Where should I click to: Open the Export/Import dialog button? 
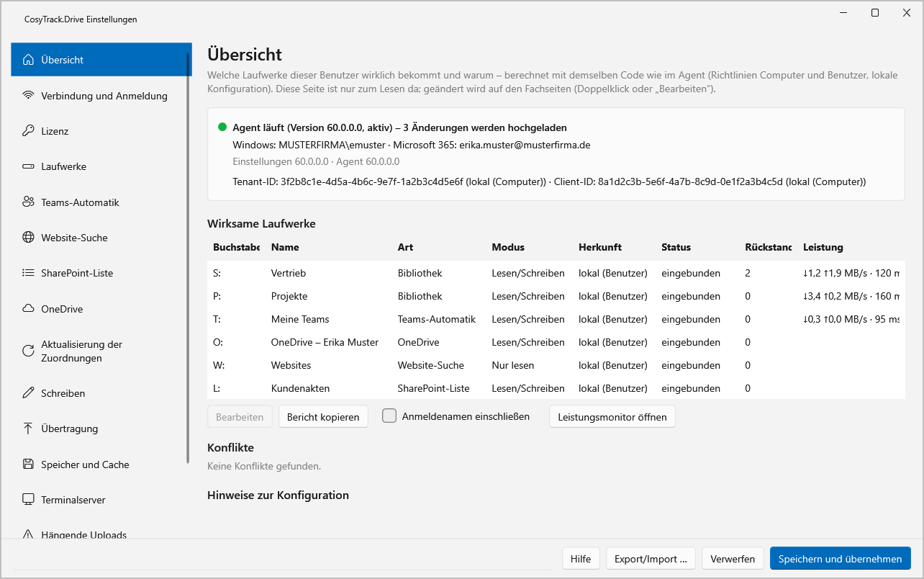651,559
